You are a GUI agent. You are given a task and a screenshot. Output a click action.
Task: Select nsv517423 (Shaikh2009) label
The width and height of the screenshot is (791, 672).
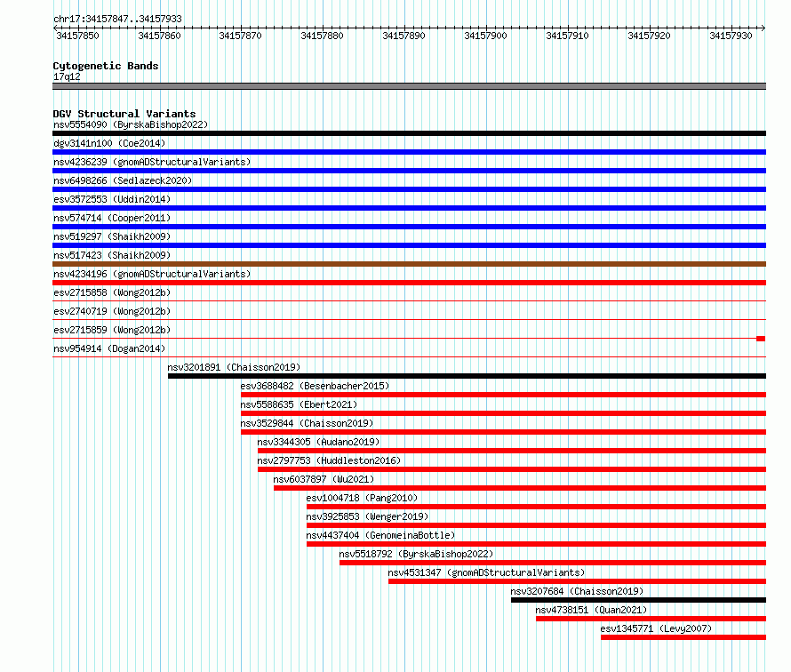coord(112,255)
